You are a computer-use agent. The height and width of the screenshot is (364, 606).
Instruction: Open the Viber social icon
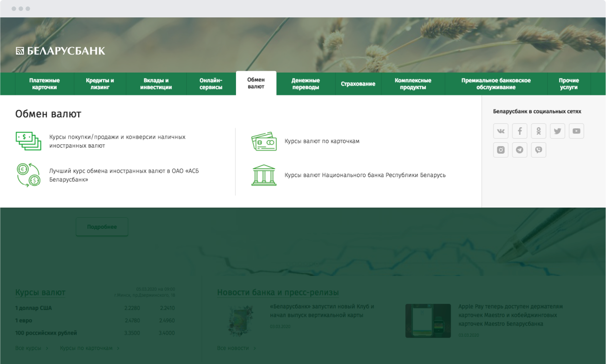click(x=538, y=150)
